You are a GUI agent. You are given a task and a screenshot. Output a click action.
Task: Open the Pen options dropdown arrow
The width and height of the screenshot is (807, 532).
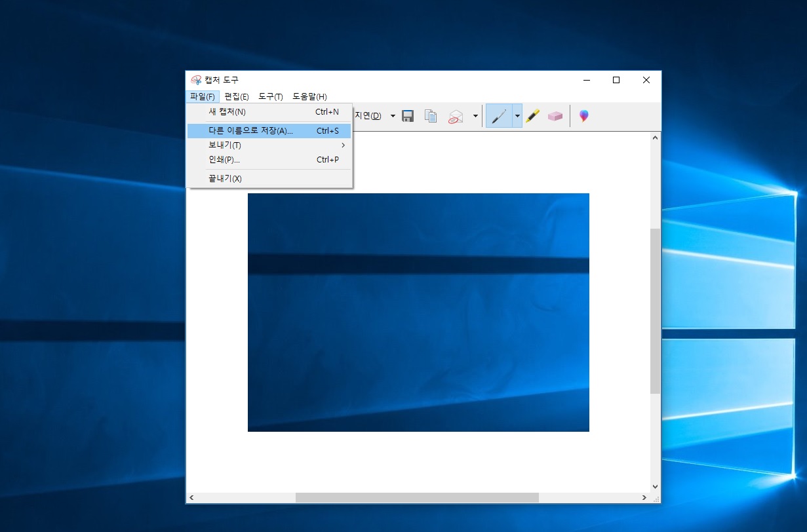pos(517,116)
